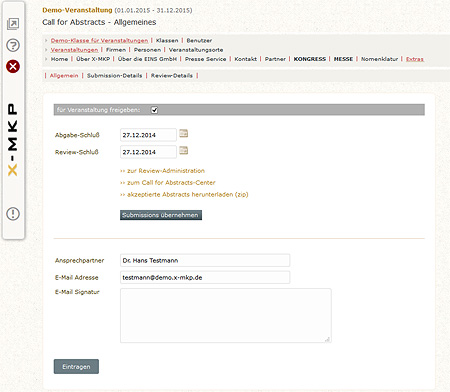Click the Ansprechpartner input field
The image size is (450, 392).
coord(205,260)
